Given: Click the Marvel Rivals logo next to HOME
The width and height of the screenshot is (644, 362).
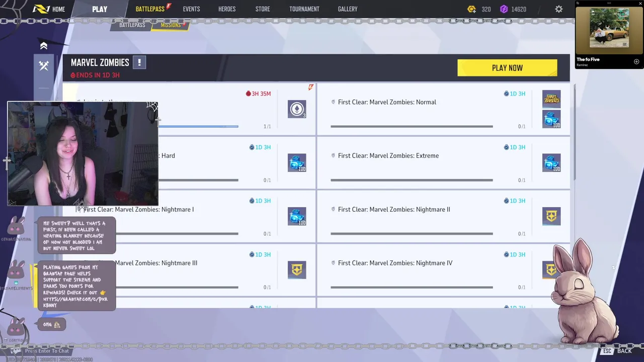Looking at the screenshot, I should [x=41, y=9].
